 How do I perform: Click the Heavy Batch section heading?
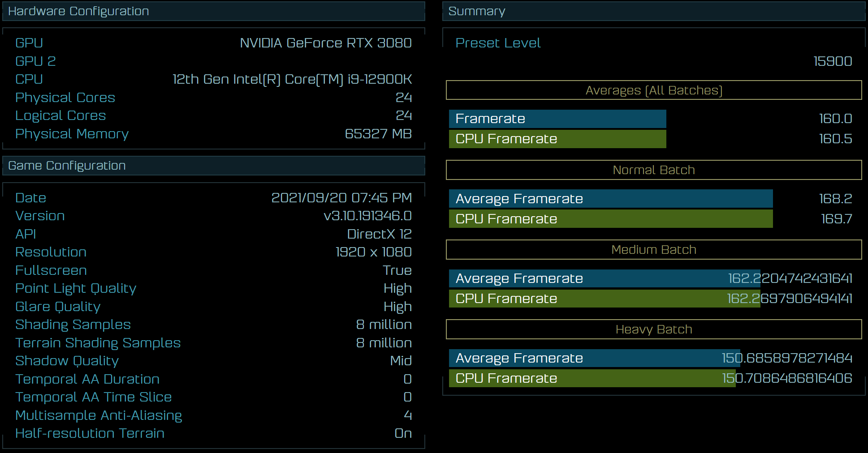[x=653, y=329]
